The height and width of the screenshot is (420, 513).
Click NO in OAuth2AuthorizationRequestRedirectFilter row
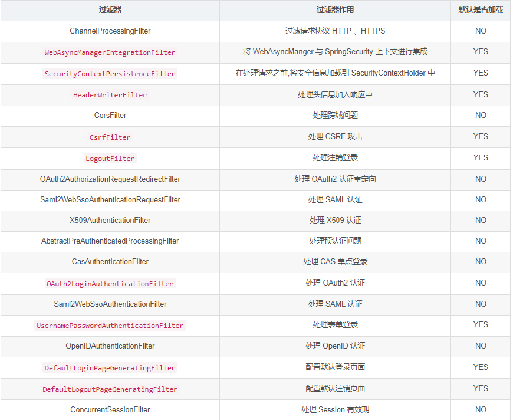click(481, 179)
